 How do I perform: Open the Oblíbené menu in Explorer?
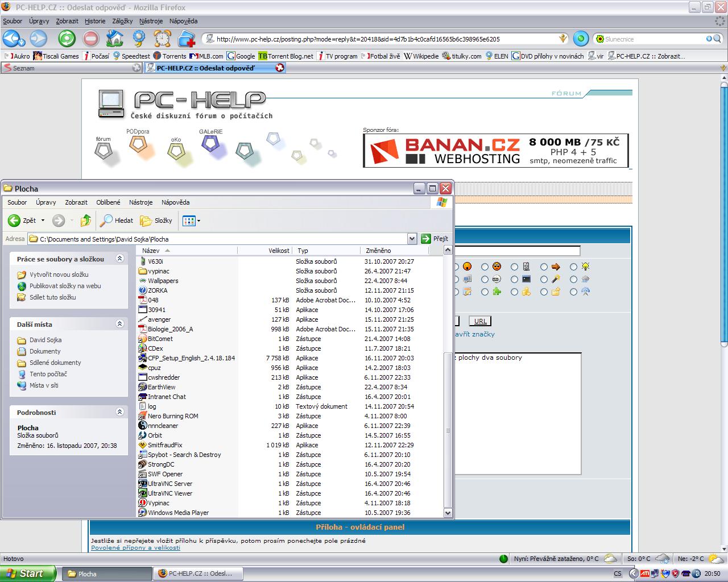tap(108, 202)
